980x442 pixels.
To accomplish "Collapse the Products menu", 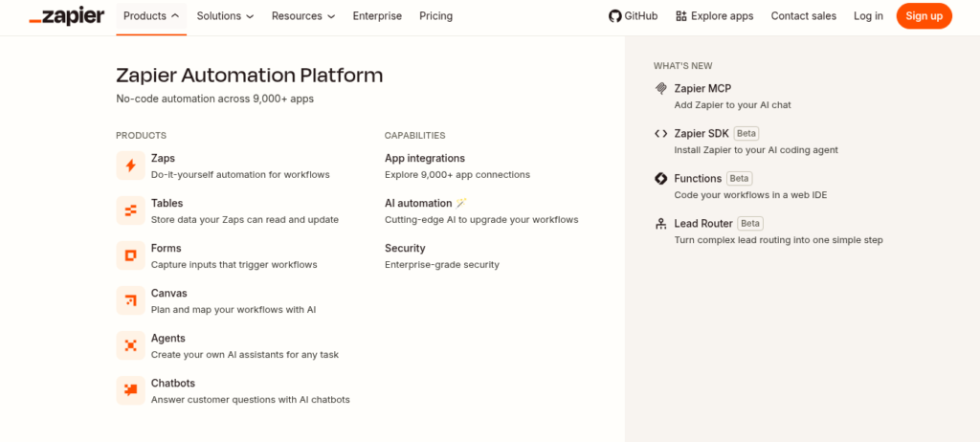I will tap(151, 16).
